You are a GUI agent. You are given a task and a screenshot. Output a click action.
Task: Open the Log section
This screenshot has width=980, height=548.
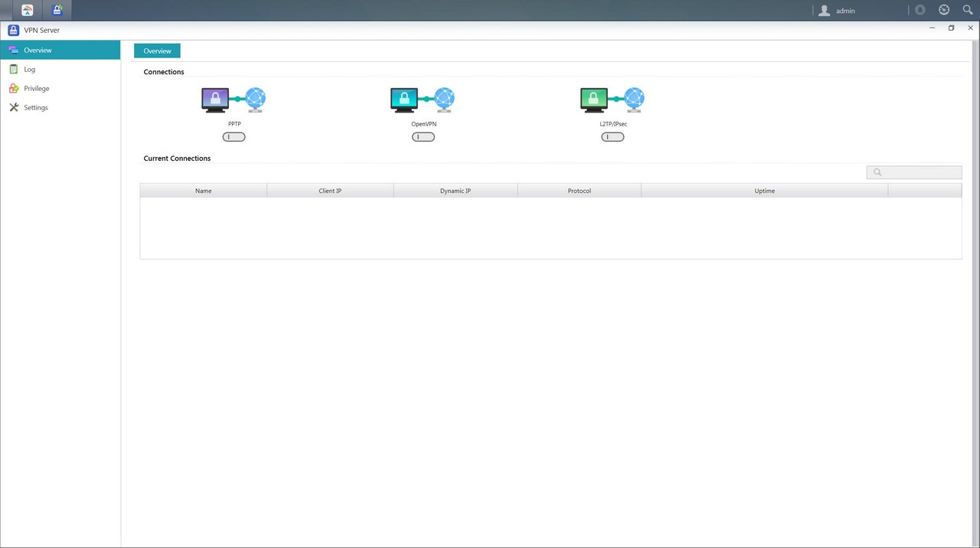60,69
